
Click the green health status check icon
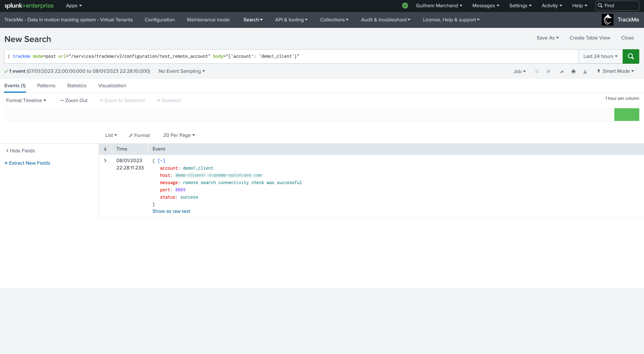tap(405, 5)
